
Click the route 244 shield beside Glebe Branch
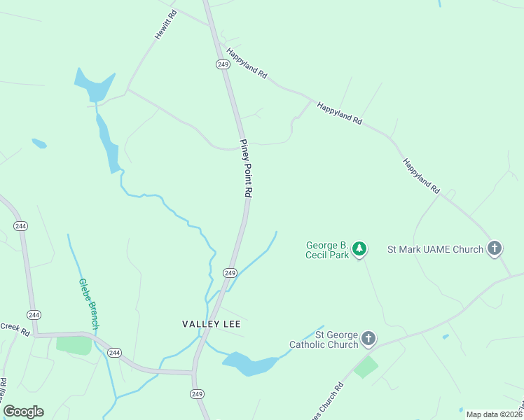pos(114,353)
